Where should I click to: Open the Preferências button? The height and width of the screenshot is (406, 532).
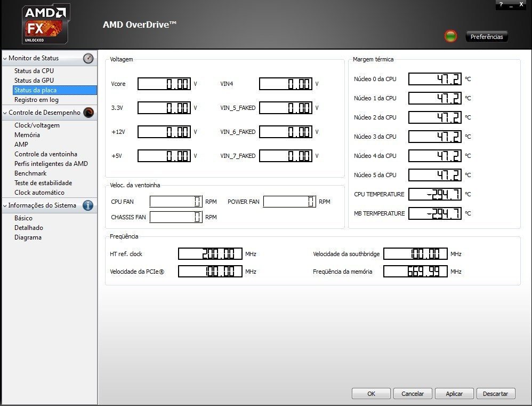487,37
